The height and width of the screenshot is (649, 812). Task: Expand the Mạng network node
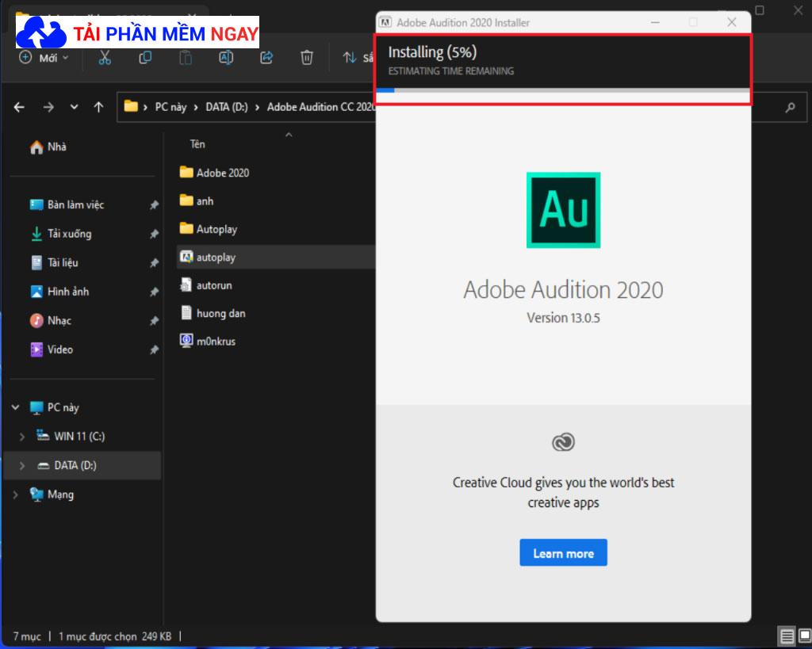tap(16, 494)
